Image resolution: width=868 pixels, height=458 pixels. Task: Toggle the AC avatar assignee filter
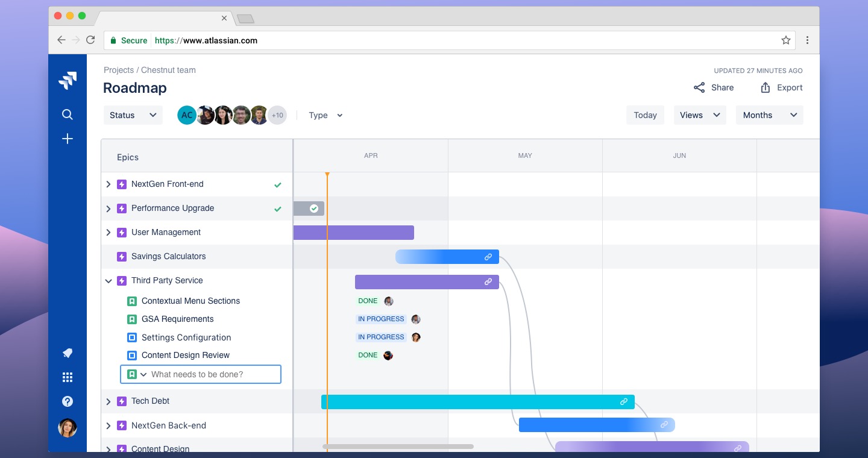(x=187, y=115)
